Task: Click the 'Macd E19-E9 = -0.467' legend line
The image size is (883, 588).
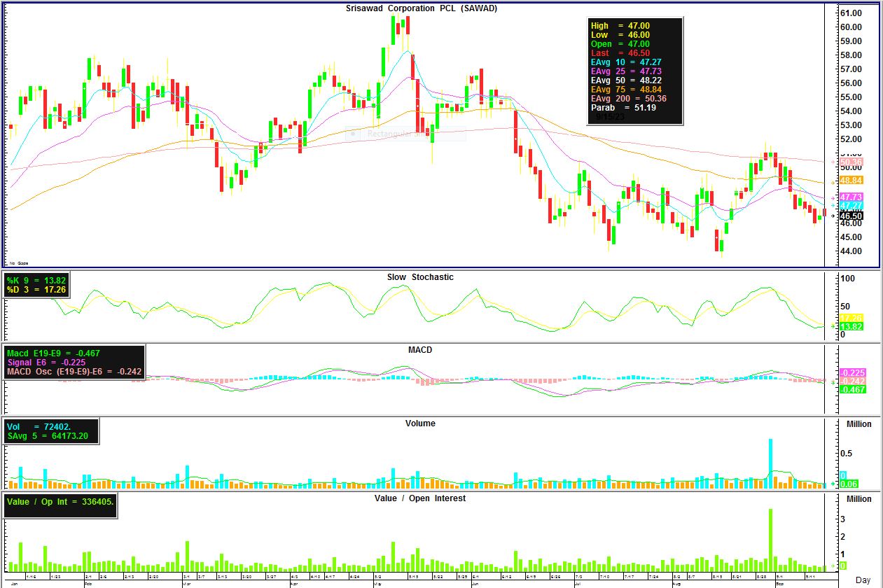Action: (x=53, y=354)
